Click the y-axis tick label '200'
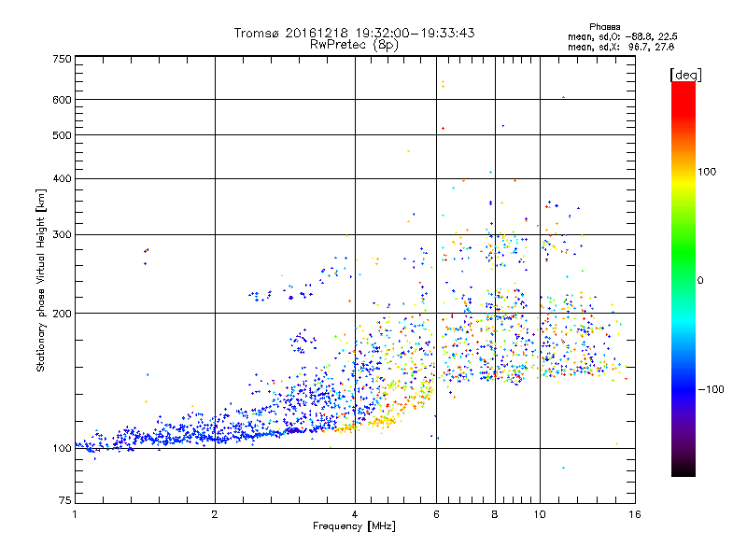This screenshot has height=560, width=747. click(62, 314)
